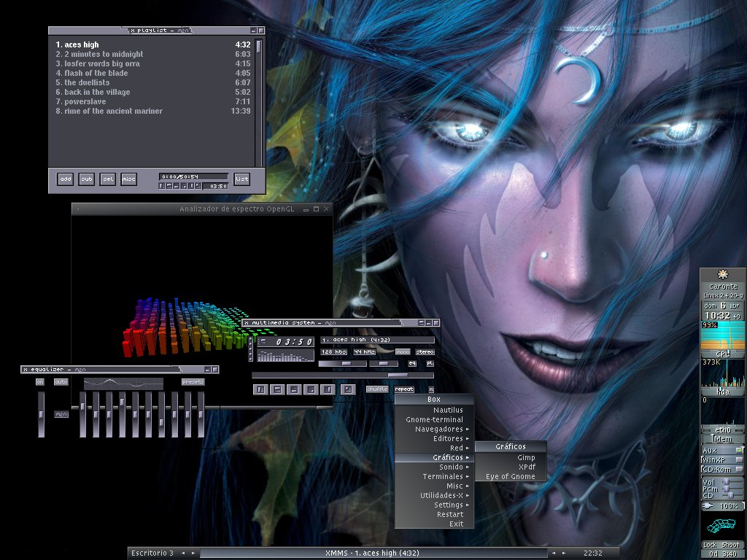Click the next workspace arrow beside Escritorio 3
This screenshot has width=747, height=560.
click(193, 553)
